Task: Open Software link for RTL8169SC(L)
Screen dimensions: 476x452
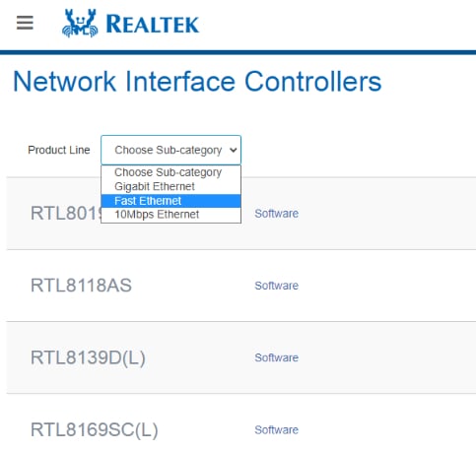Action: click(x=276, y=429)
